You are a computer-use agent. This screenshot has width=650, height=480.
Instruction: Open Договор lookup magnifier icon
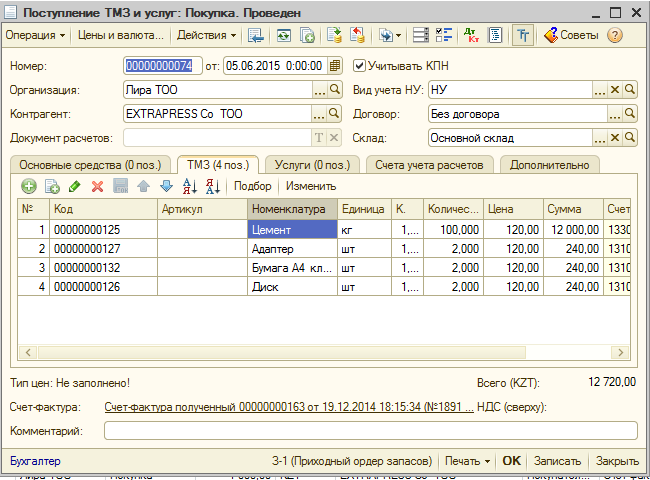click(x=630, y=114)
